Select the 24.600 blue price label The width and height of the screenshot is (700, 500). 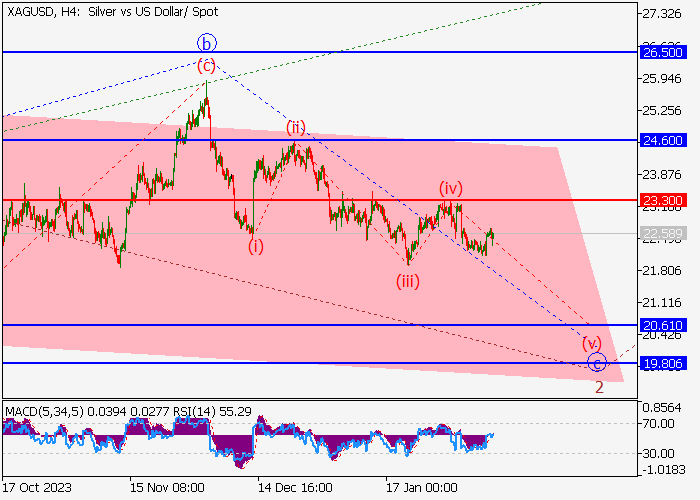pos(662,140)
